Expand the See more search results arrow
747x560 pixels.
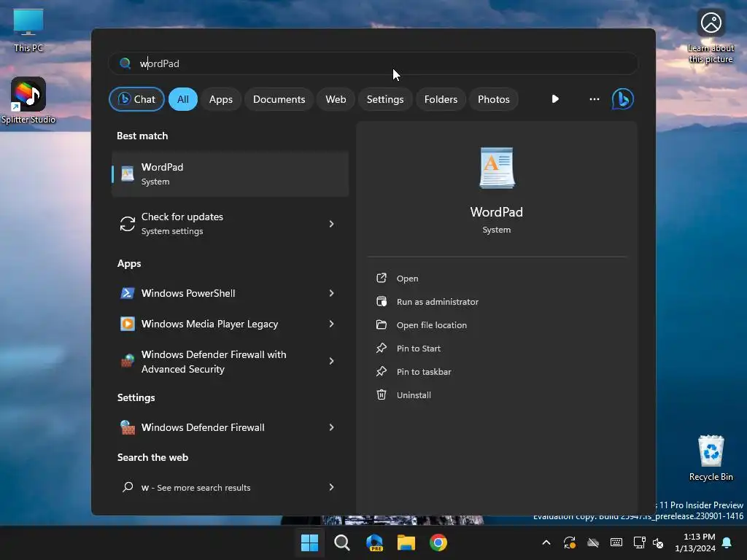(x=332, y=487)
